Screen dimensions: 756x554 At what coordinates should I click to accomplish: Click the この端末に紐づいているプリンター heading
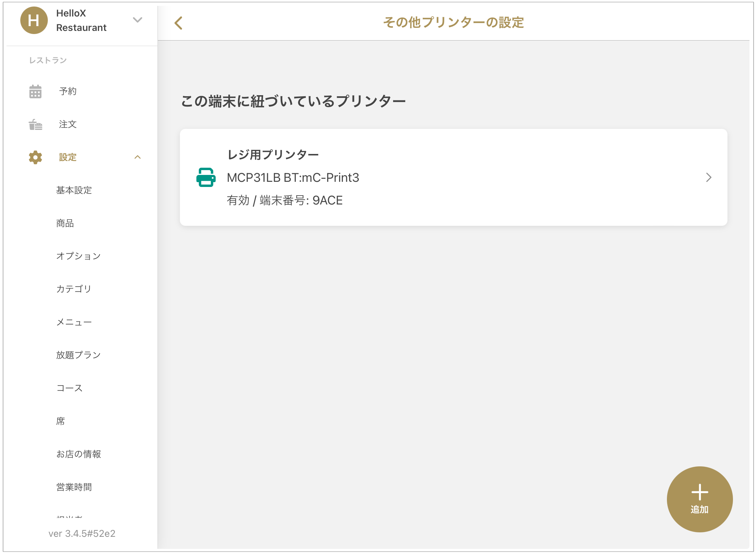[x=293, y=101]
